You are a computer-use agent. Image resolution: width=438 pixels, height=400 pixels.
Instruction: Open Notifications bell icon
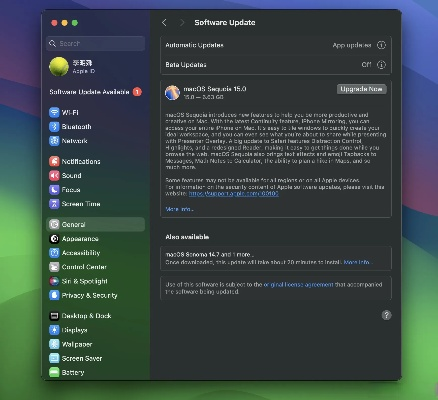click(54, 161)
